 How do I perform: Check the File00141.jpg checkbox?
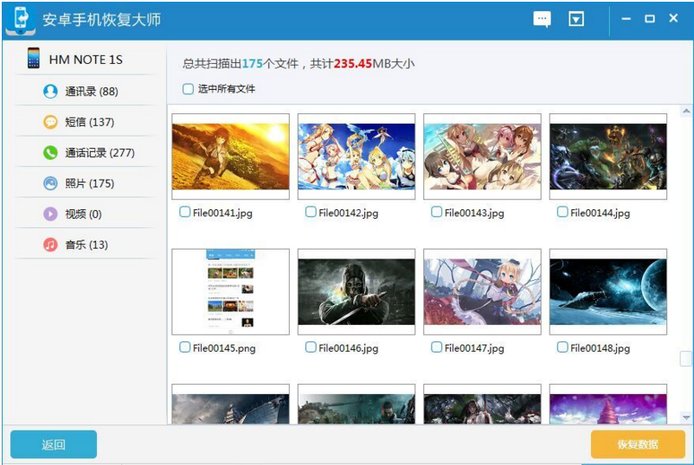click(185, 212)
